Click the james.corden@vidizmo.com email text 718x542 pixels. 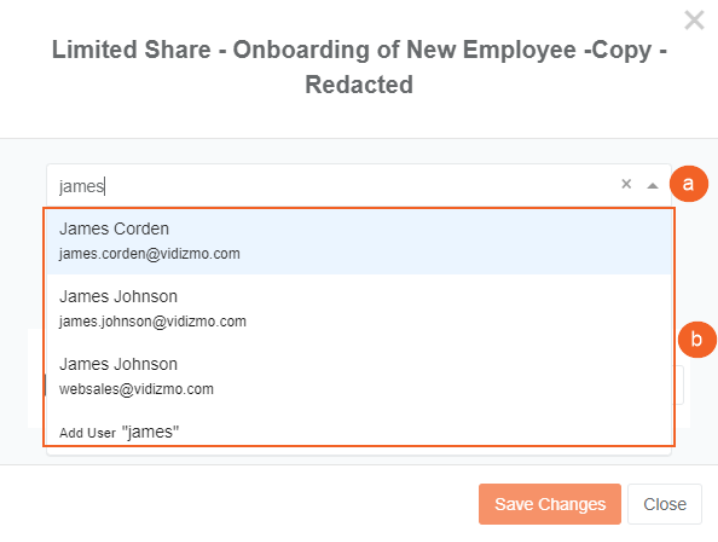pyautogui.click(x=149, y=254)
